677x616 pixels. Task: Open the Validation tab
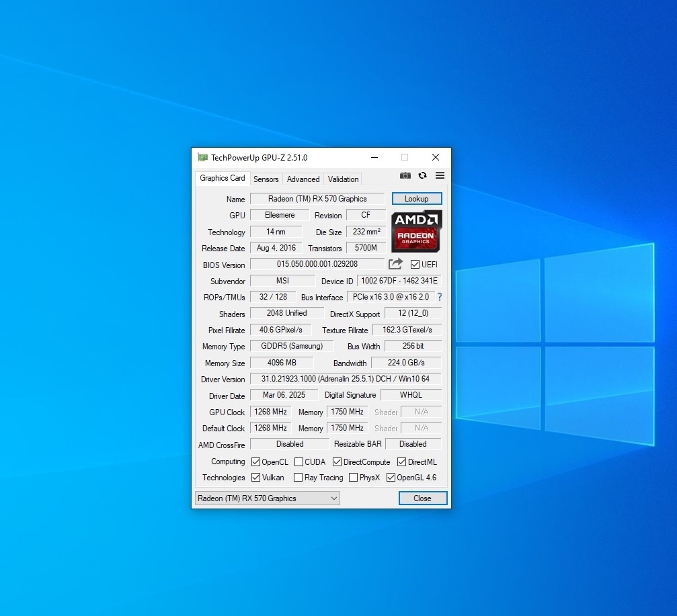pos(343,179)
